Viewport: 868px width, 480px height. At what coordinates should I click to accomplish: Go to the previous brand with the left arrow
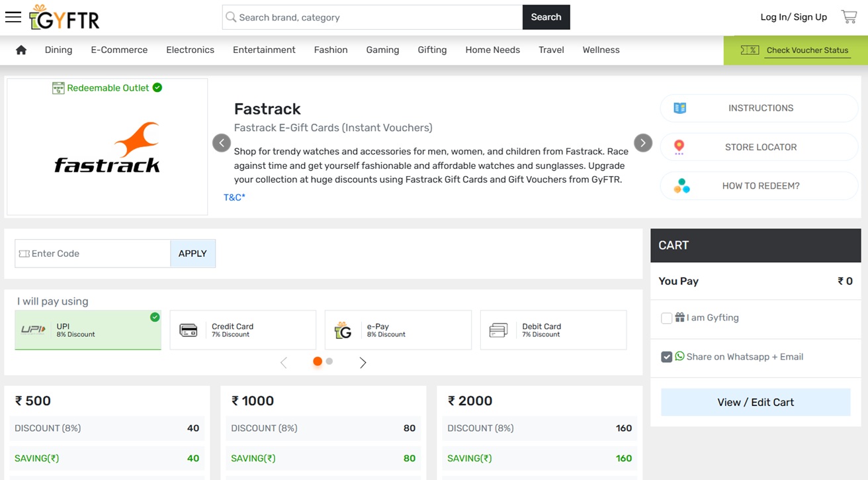(x=222, y=143)
